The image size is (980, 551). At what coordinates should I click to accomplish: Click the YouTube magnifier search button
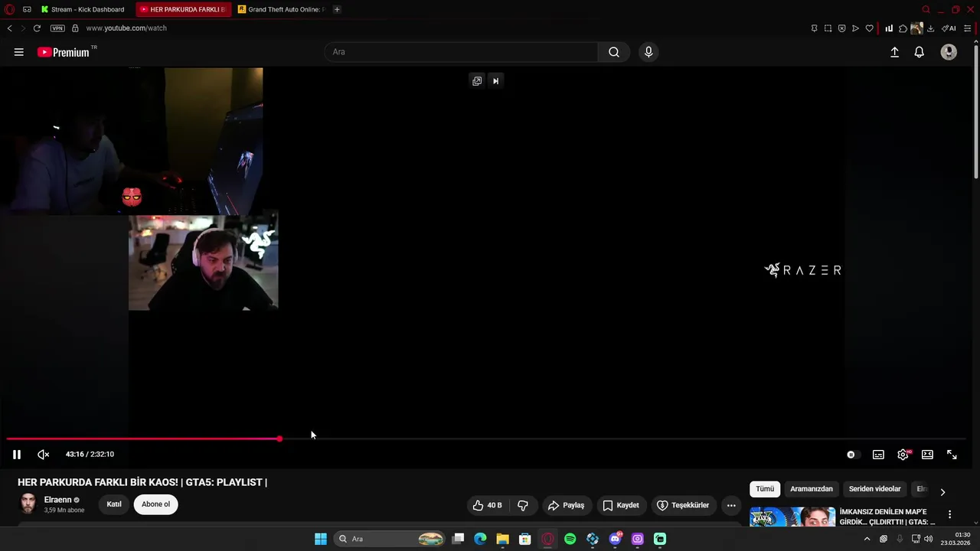[614, 52]
